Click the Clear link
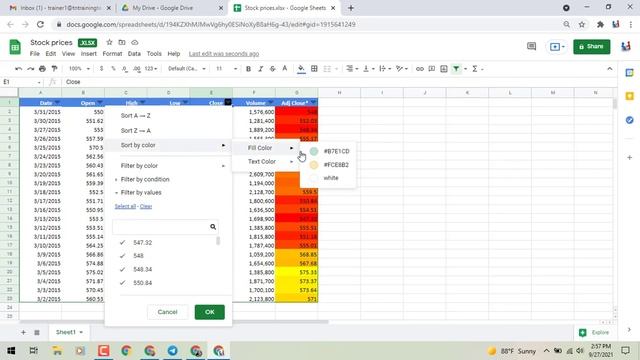This screenshot has width=640, height=360. pyautogui.click(x=146, y=207)
